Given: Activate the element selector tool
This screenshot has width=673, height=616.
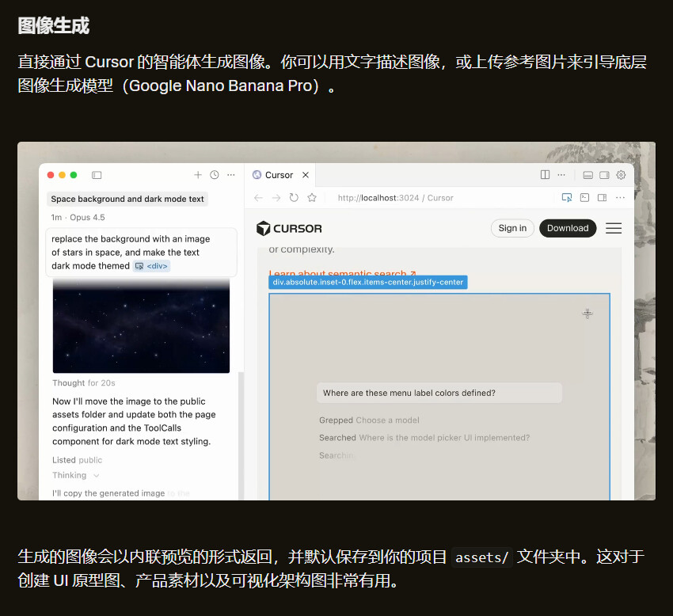Looking at the screenshot, I should click(x=567, y=197).
